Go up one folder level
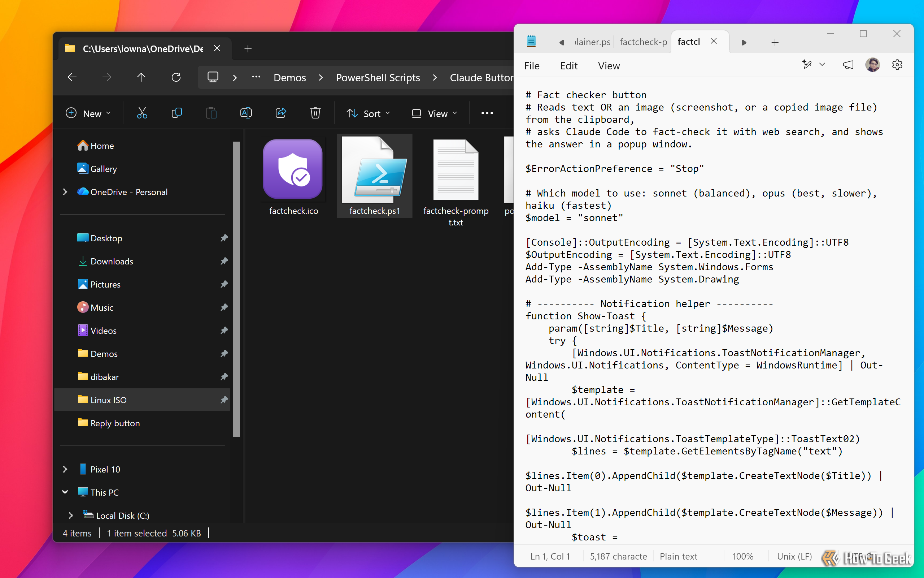924x578 pixels. tap(141, 78)
